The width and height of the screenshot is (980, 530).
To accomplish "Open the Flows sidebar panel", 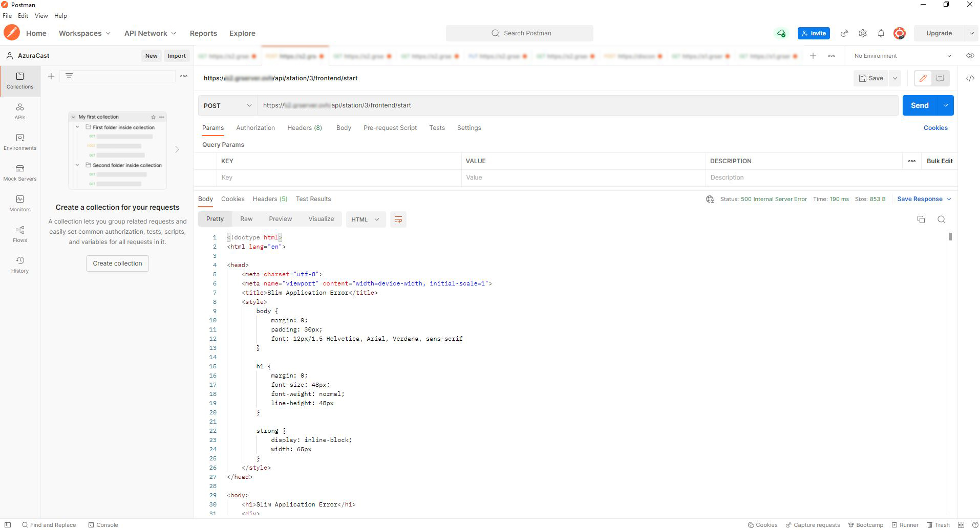I will click(19, 234).
